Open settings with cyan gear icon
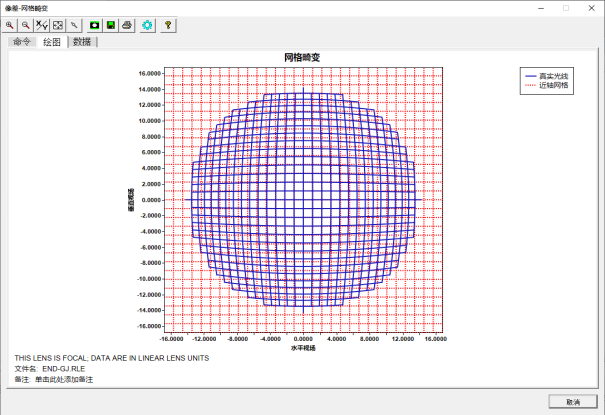The width and height of the screenshot is (605, 415). (x=147, y=25)
